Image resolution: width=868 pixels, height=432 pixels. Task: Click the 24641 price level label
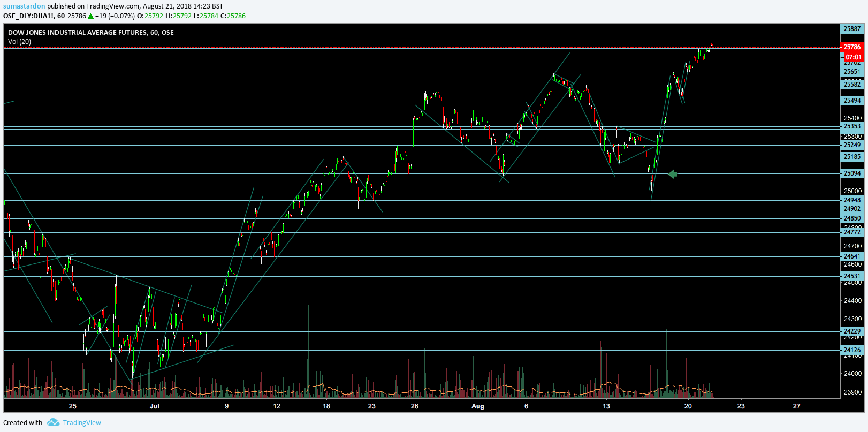(x=852, y=256)
